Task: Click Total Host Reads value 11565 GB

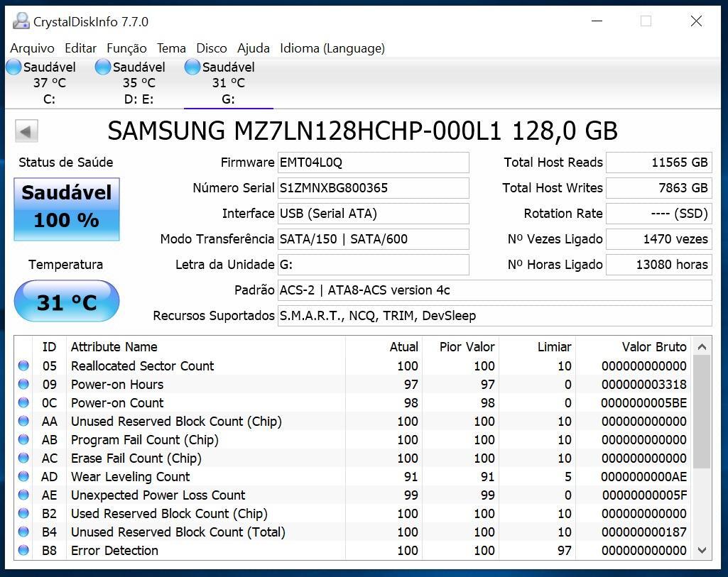Action: 659,163
